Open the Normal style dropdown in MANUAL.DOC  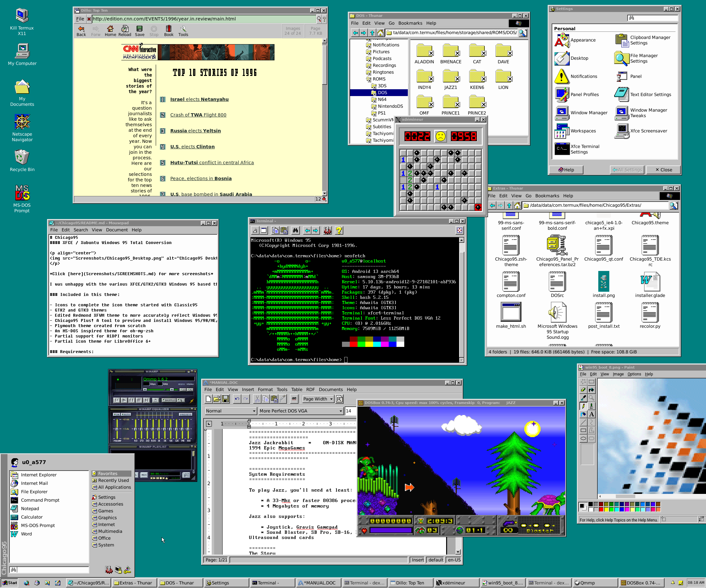[231, 411]
